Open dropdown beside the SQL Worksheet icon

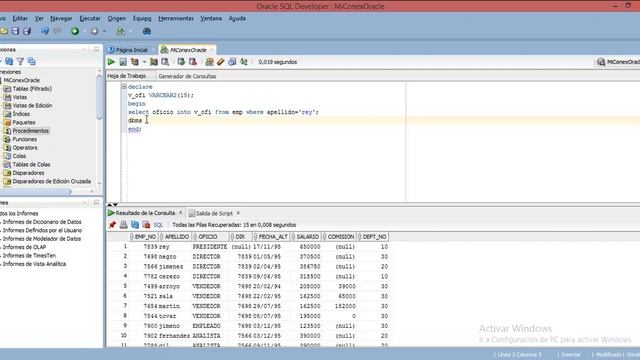130,31
